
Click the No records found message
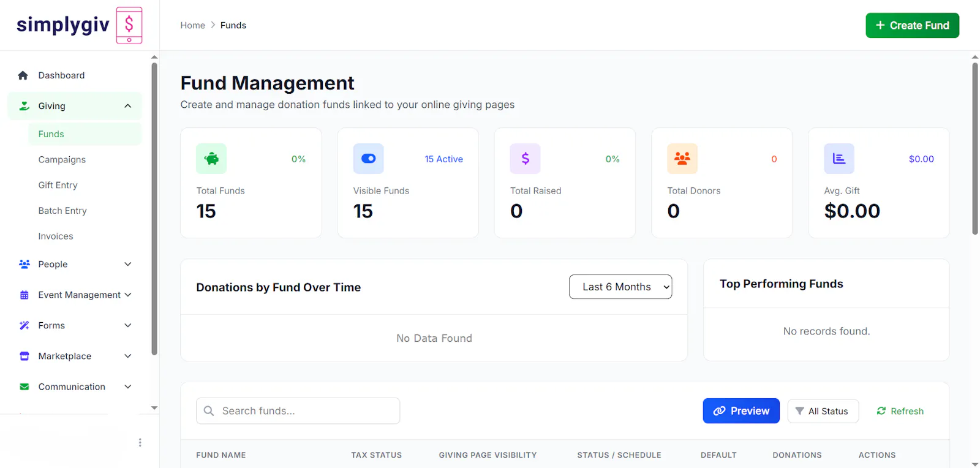tap(826, 331)
